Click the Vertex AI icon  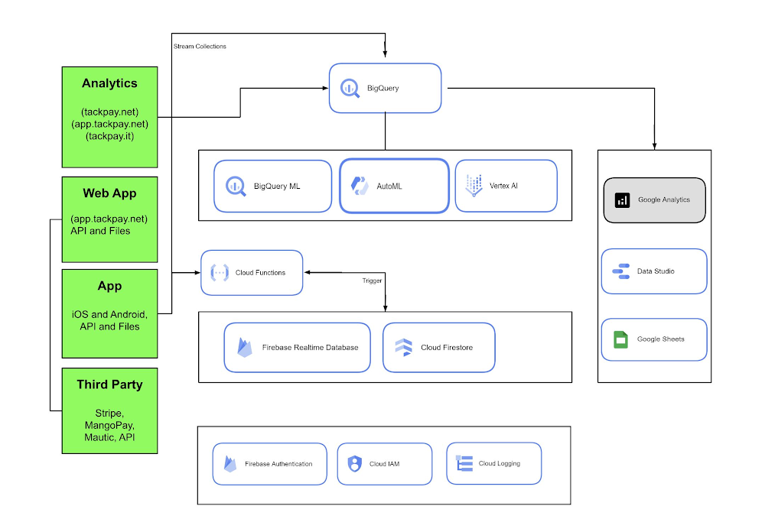pyautogui.click(x=474, y=185)
